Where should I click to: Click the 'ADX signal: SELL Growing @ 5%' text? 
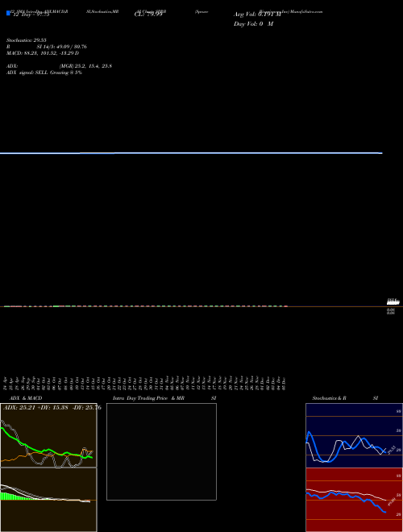[x=44, y=73]
